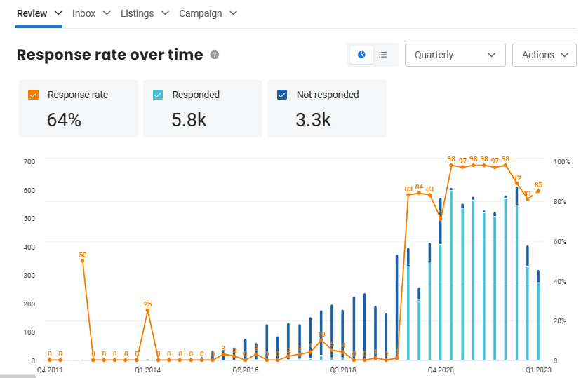Uncheck the Response rate checkbox

[x=34, y=95]
